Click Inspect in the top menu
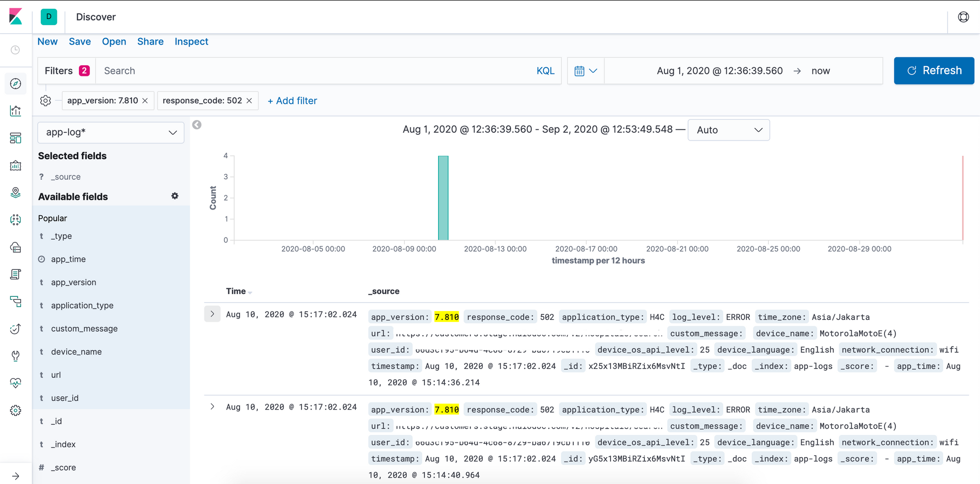This screenshot has width=980, height=484. pyautogui.click(x=192, y=42)
